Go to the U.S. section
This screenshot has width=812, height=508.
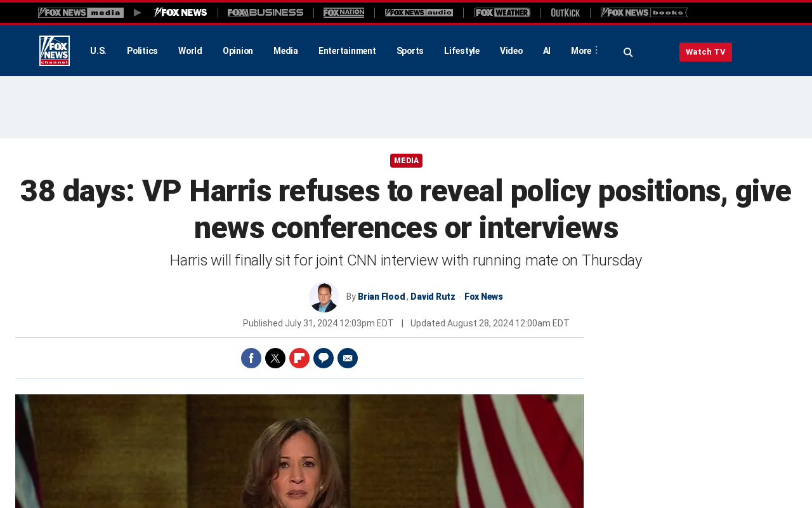98,51
